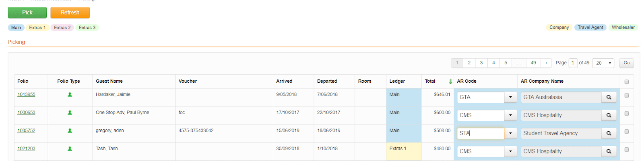
Task: Switch to the Extras 2 tab
Action: click(62, 28)
